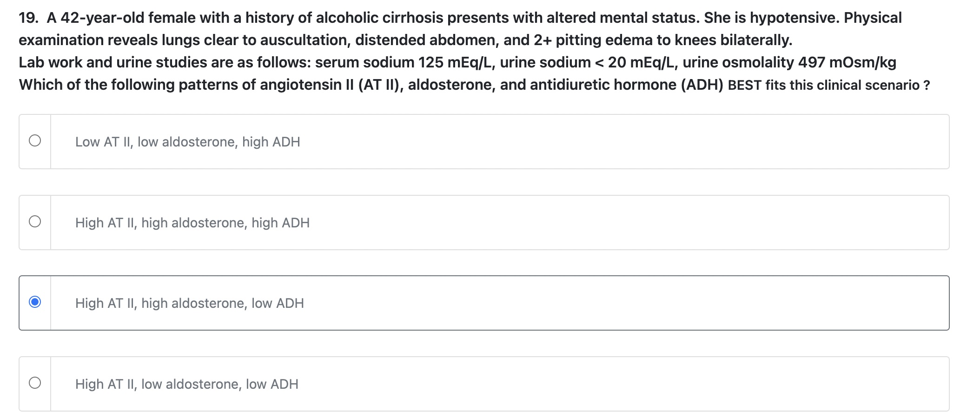The height and width of the screenshot is (412, 980).
Task: Click answer text 'Low AT II, low aldosterone, high ADH'
Action: pos(187,142)
